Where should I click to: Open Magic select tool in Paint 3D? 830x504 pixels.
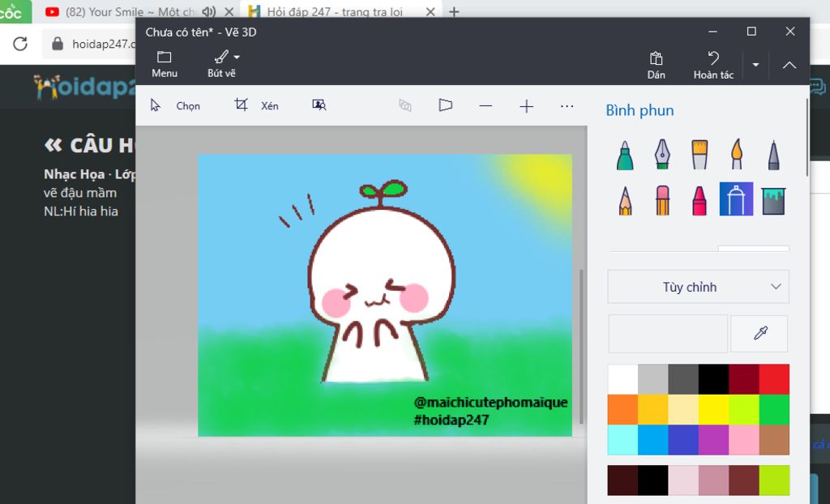tap(319, 105)
